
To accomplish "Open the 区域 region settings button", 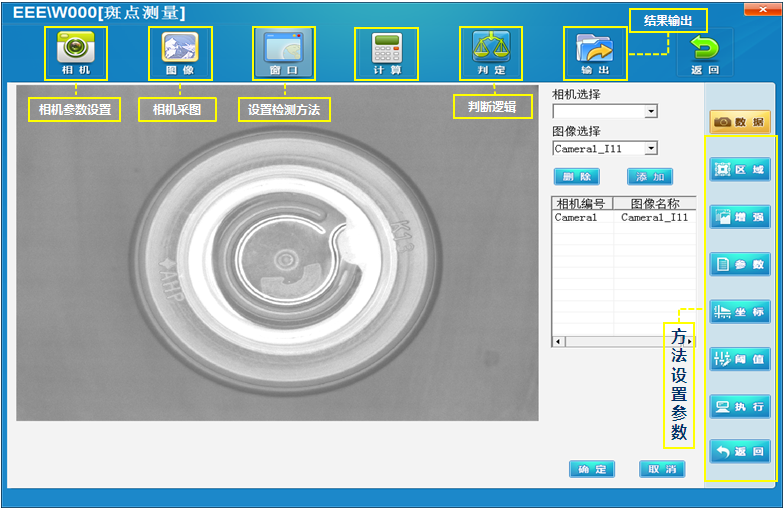I will [740, 170].
